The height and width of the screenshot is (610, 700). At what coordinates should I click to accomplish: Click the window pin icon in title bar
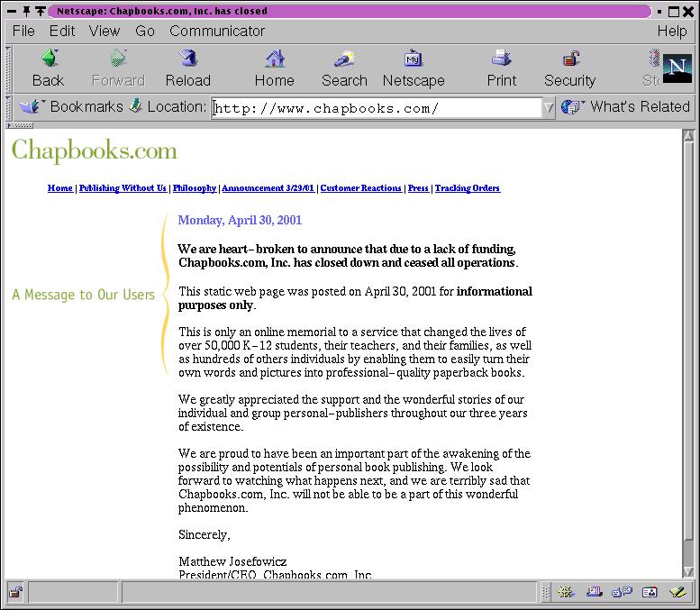(26, 11)
